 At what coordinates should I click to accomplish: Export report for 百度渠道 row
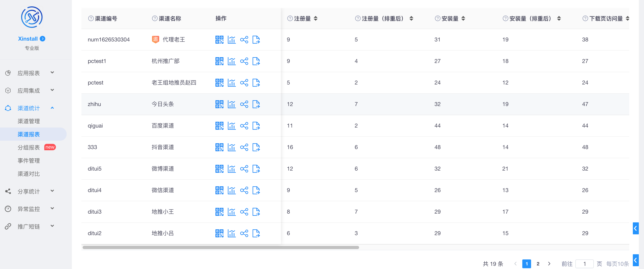tap(256, 126)
